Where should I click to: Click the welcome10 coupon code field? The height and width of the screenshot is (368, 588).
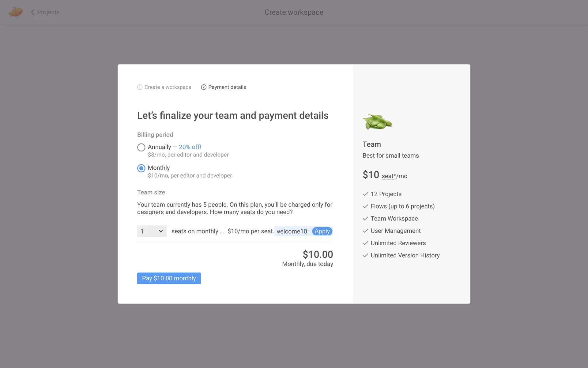[x=292, y=231]
